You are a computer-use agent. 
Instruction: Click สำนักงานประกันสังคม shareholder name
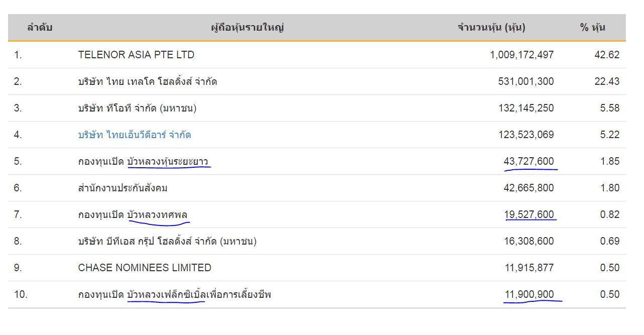pyautogui.click(x=122, y=188)
